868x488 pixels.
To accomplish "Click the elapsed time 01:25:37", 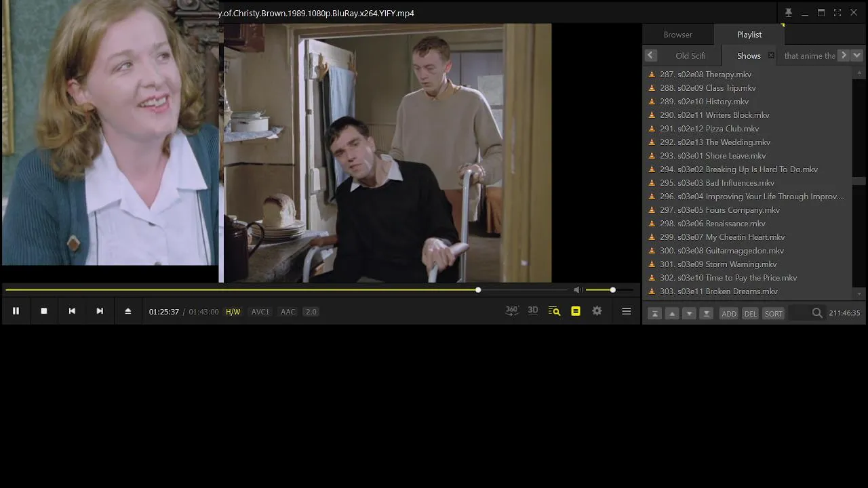I will tap(164, 312).
